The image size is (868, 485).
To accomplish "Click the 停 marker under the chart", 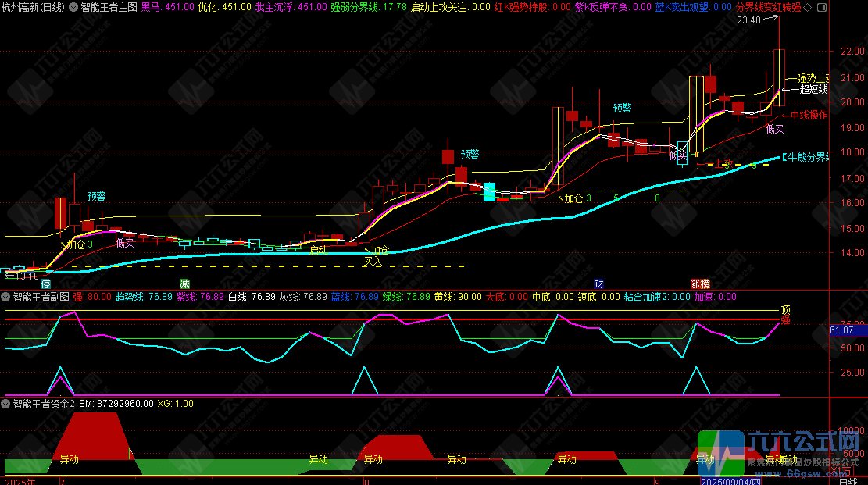I will point(46,284).
